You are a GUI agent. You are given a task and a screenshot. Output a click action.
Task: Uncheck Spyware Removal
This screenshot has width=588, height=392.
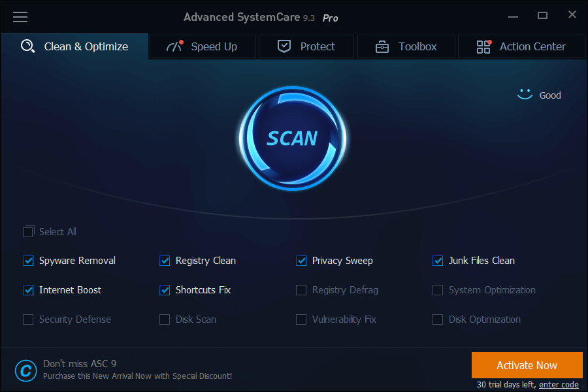28,261
